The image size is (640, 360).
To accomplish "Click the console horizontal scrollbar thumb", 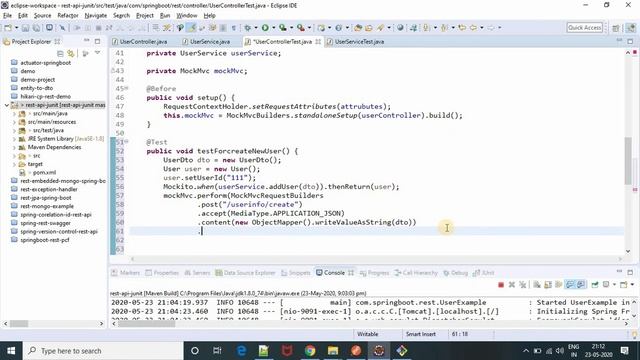I will tap(147, 324).
